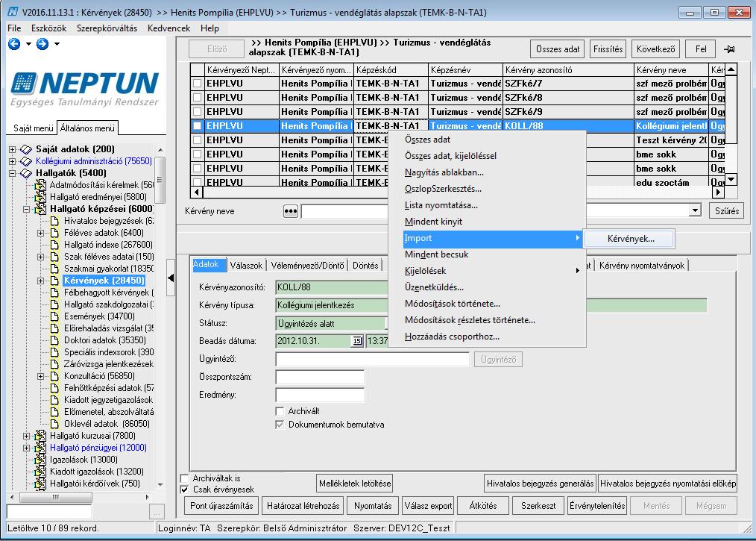Click the Doktori adatok page icon
The width and height of the screenshot is (756, 541).
pyautogui.click(x=54, y=340)
